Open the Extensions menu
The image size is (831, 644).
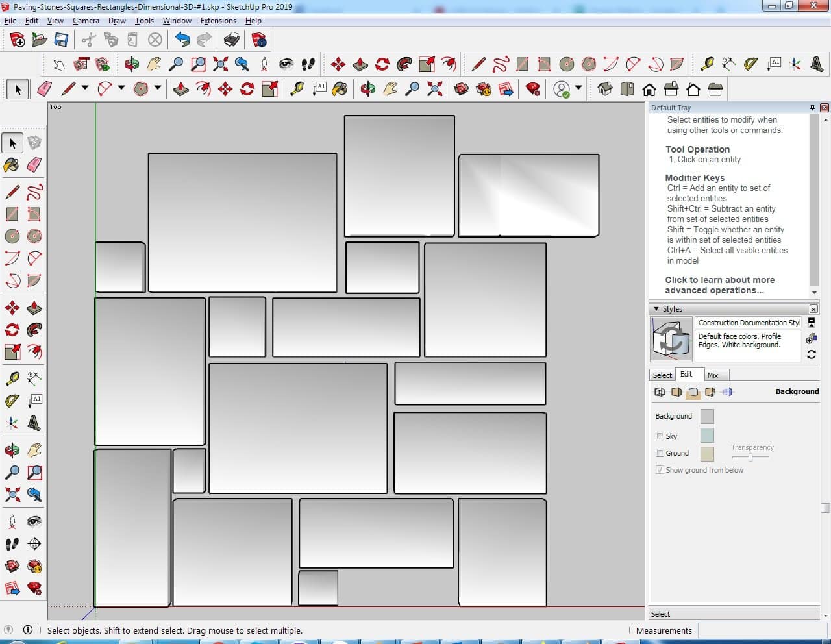pos(218,21)
